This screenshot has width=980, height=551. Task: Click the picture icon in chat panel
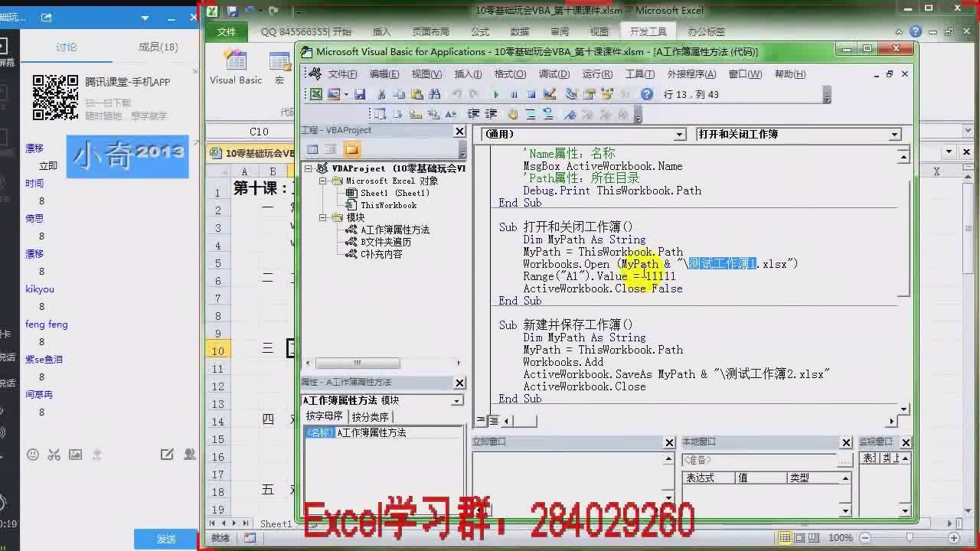coord(75,455)
